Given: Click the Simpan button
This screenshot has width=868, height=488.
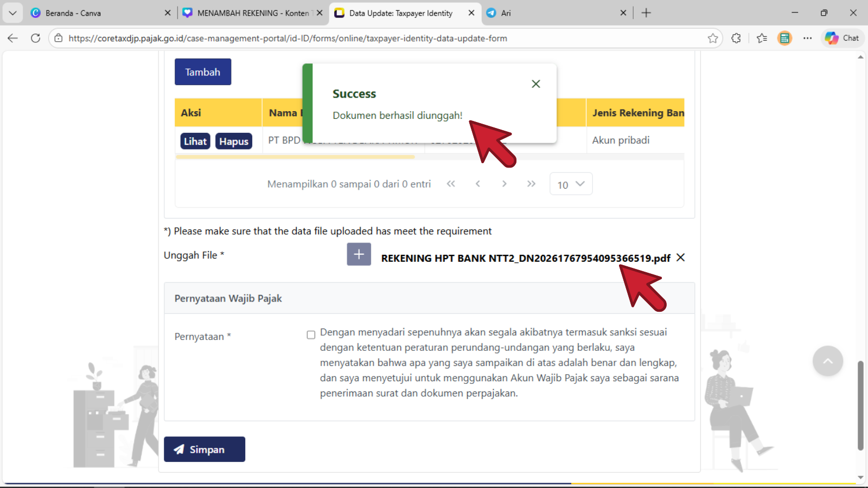Looking at the screenshot, I should coord(205,450).
